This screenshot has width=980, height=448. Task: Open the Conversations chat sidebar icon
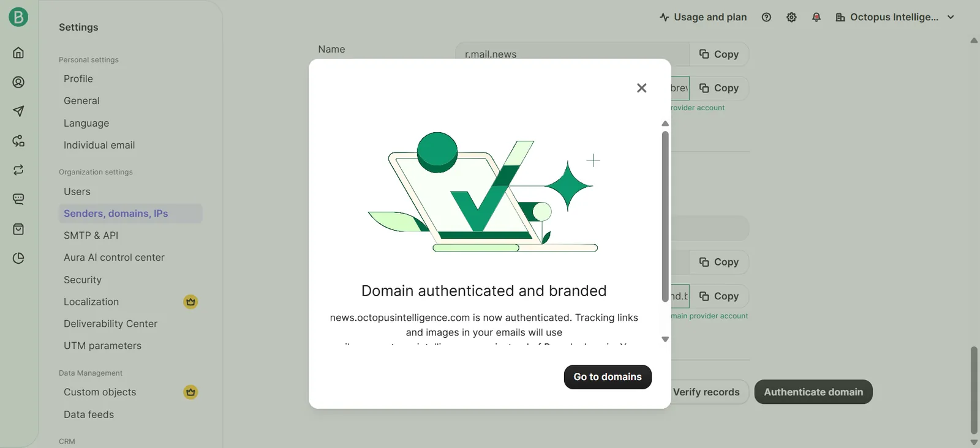coord(18,199)
